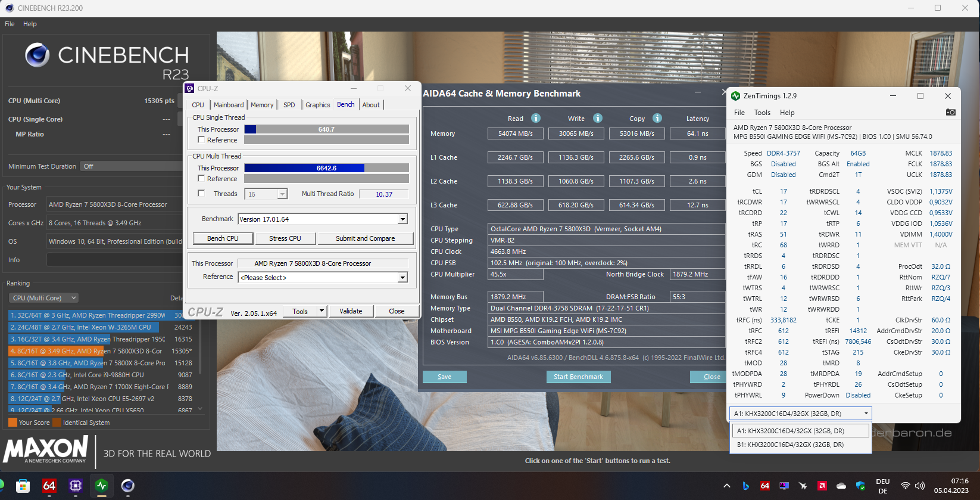The width and height of the screenshot is (980, 500).
Task: Click the Validate button in CPU-Z
Action: point(351,311)
